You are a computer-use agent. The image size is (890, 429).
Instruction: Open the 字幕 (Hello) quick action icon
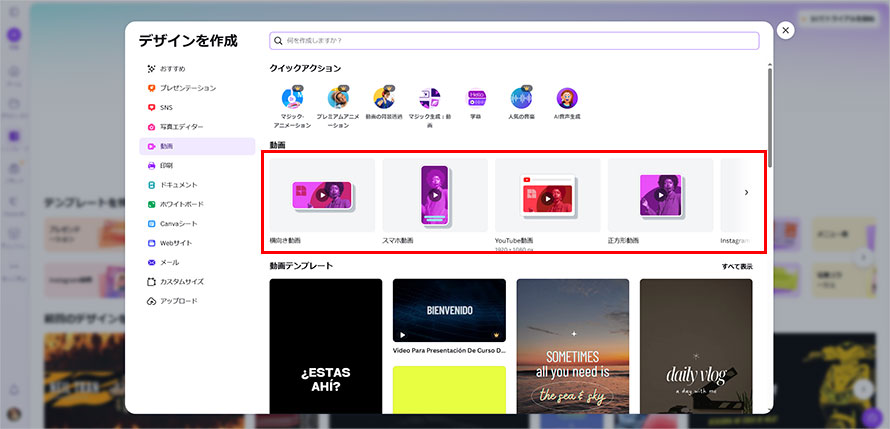pyautogui.click(x=476, y=98)
